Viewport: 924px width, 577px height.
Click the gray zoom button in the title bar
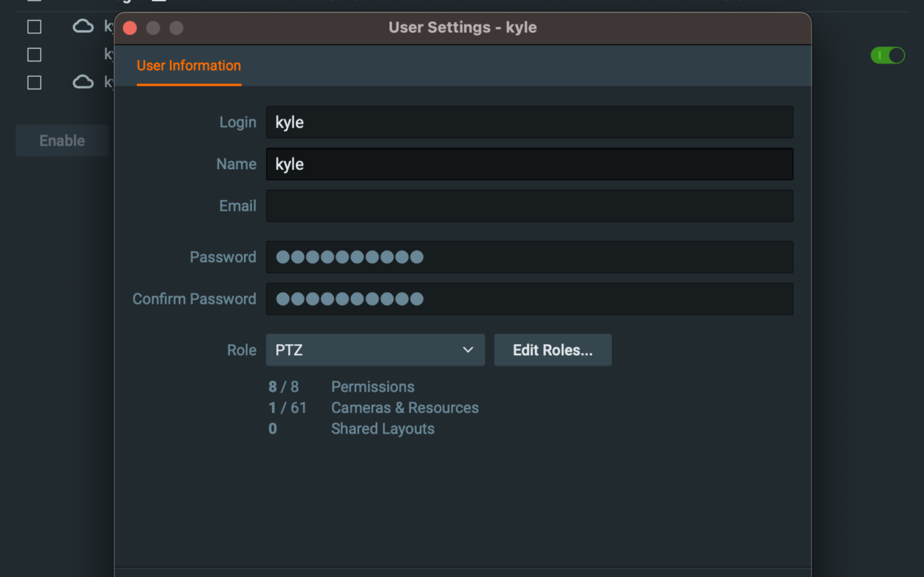(x=176, y=28)
